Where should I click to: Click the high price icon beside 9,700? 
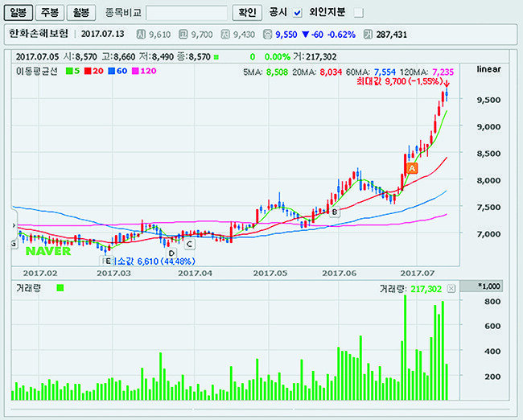click(183, 34)
